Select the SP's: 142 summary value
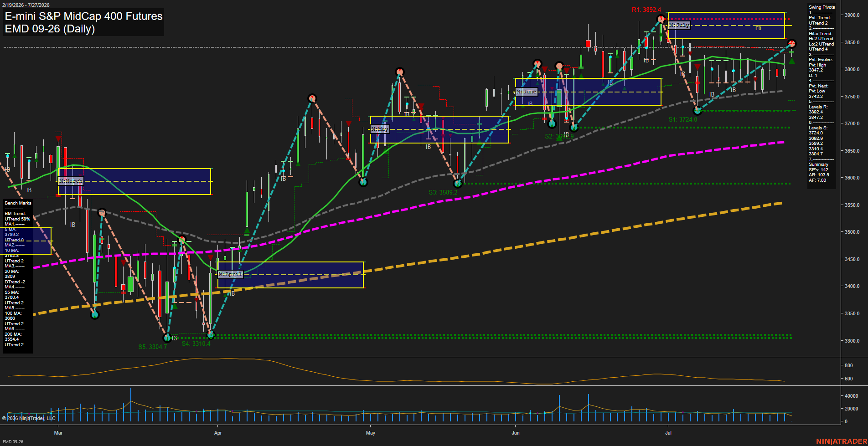Screen dimensions: 868x446 pyautogui.click(x=819, y=169)
